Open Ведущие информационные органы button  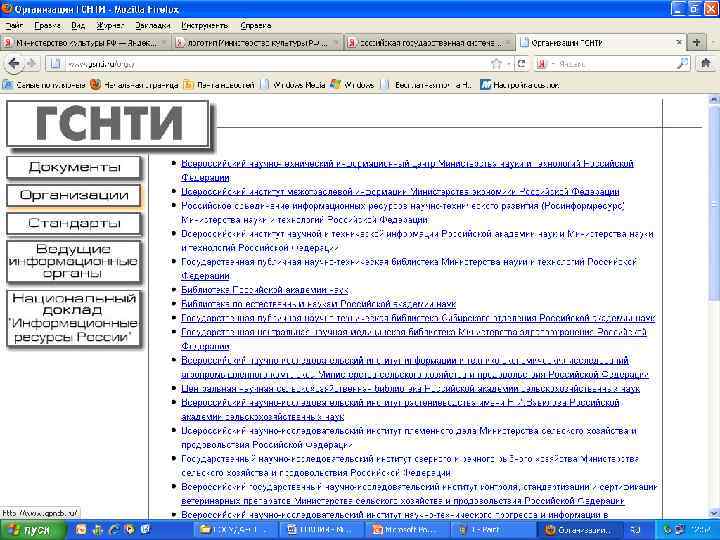[74, 262]
